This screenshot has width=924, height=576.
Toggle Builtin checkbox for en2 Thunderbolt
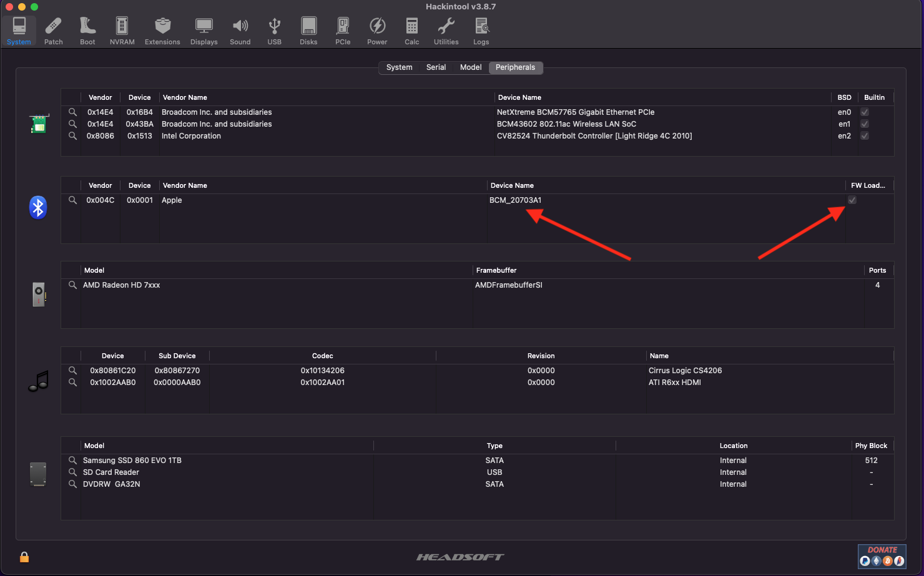(865, 136)
